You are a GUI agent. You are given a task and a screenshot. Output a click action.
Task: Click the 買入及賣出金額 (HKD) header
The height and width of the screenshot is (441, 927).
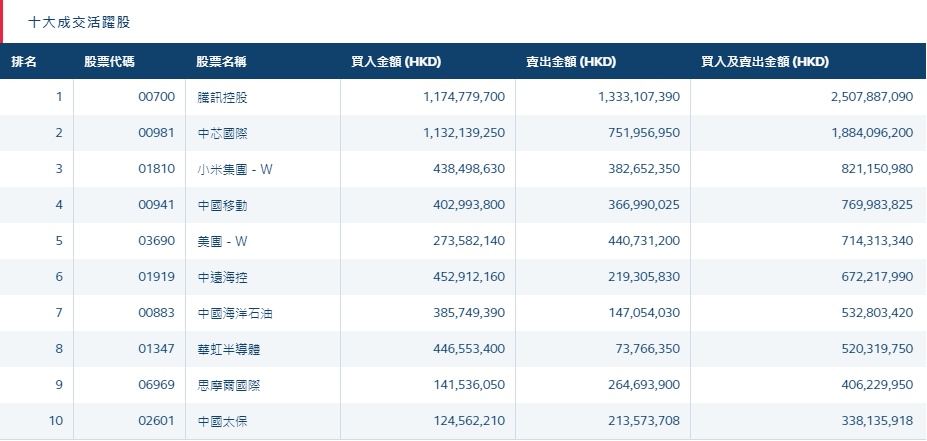[765, 62]
